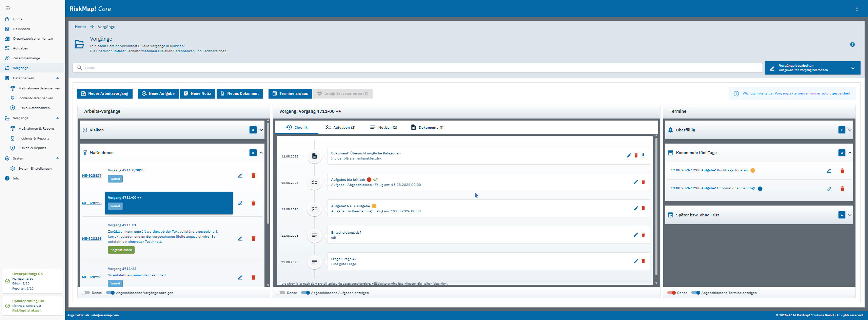Collapse the Vorgänge sidebar group with Reports
Image resolution: width=868 pixels, height=320 pixels.
point(57,118)
